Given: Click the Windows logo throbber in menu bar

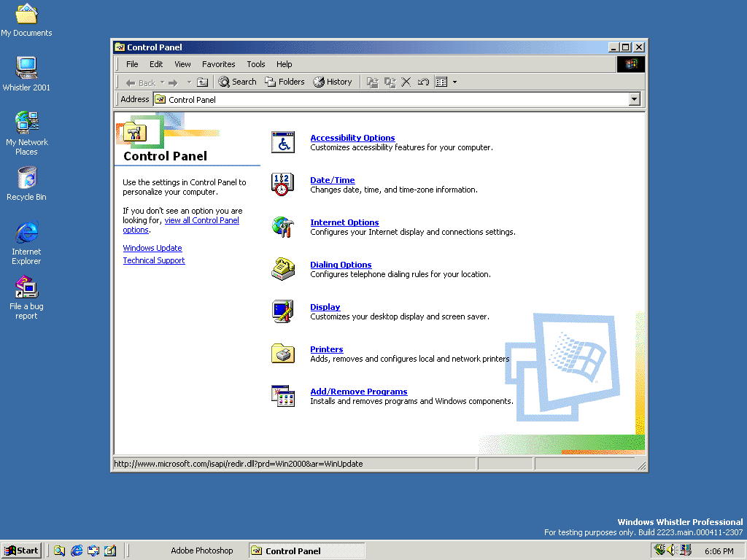Looking at the screenshot, I should pos(631,64).
